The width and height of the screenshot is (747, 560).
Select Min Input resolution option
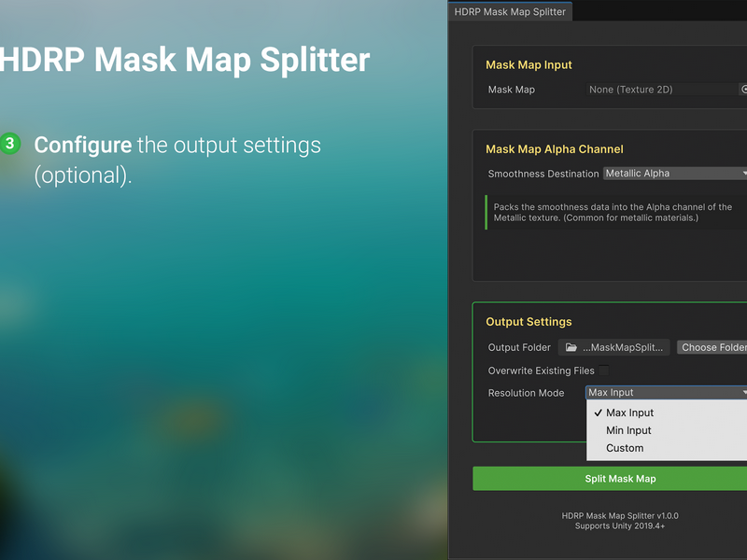[x=667, y=430]
